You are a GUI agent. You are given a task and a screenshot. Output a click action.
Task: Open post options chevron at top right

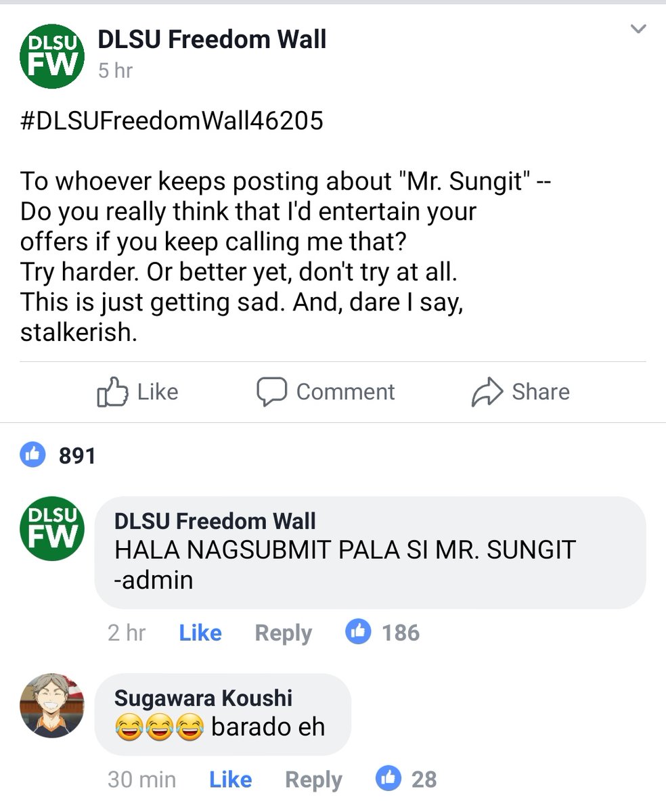[638, 29]
